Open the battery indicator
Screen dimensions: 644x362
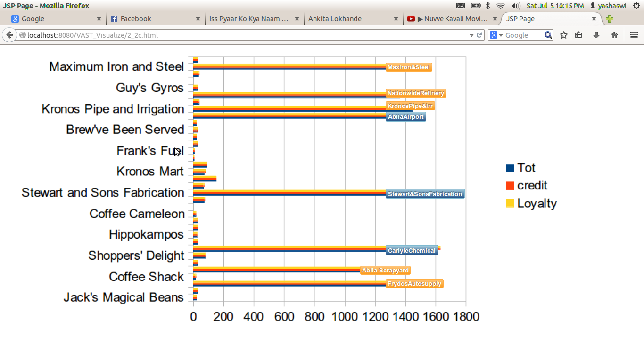pyautogui.click(x=476, y=6)
